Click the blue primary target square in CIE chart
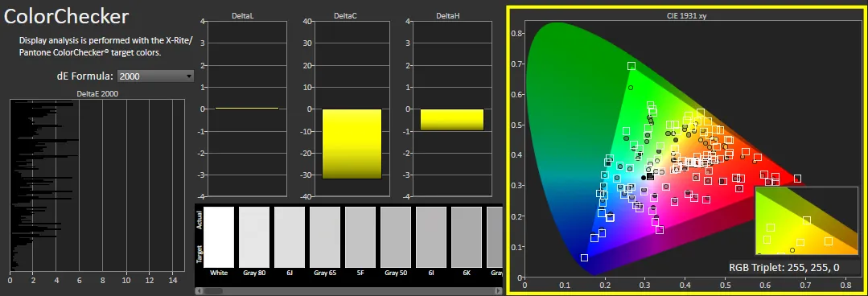The image size is (868, 296). (584, 258)
